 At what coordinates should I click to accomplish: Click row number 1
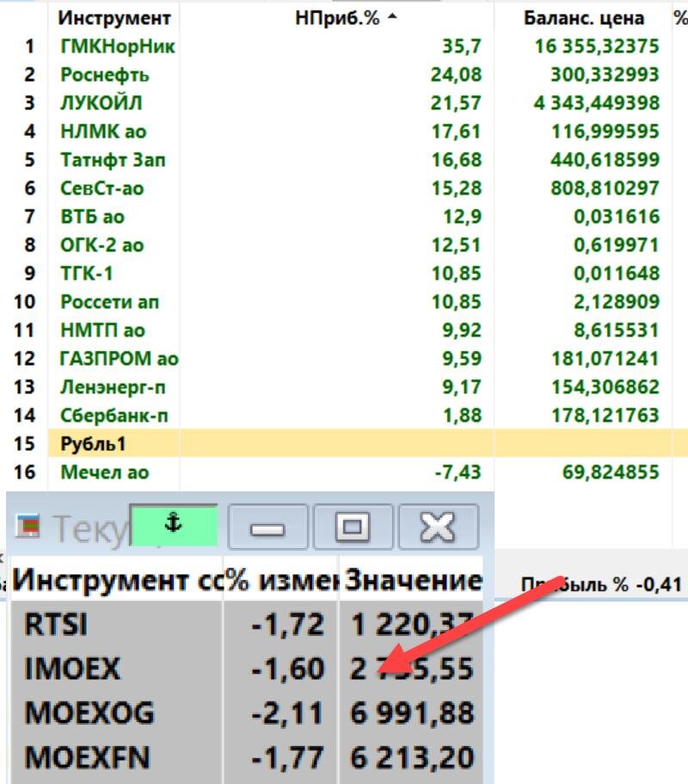tap(29, 46)
